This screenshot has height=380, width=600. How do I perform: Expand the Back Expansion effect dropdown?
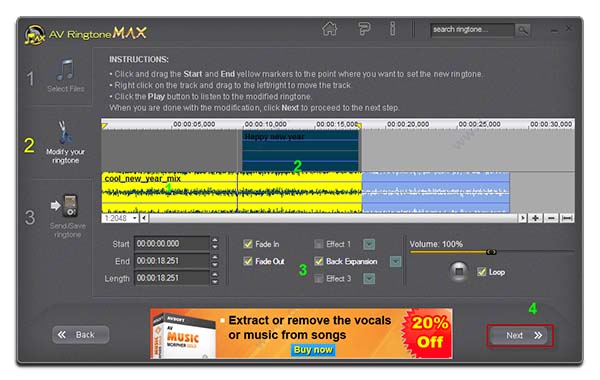pos(395,261)
